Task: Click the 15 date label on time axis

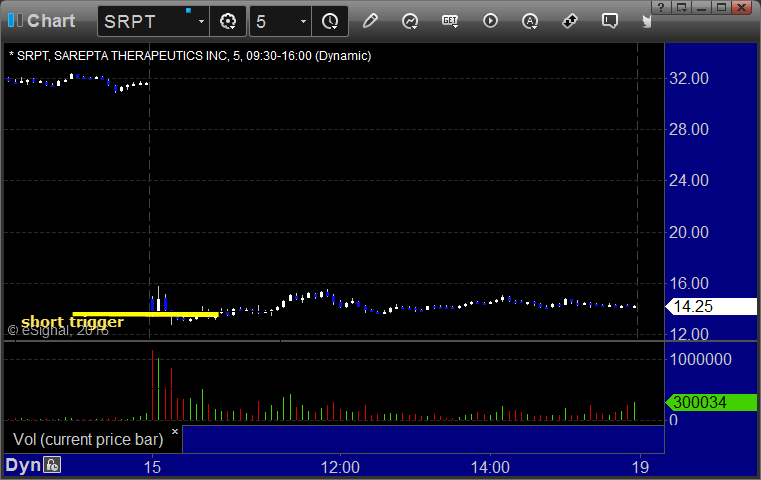Action: tap(152, 467)
